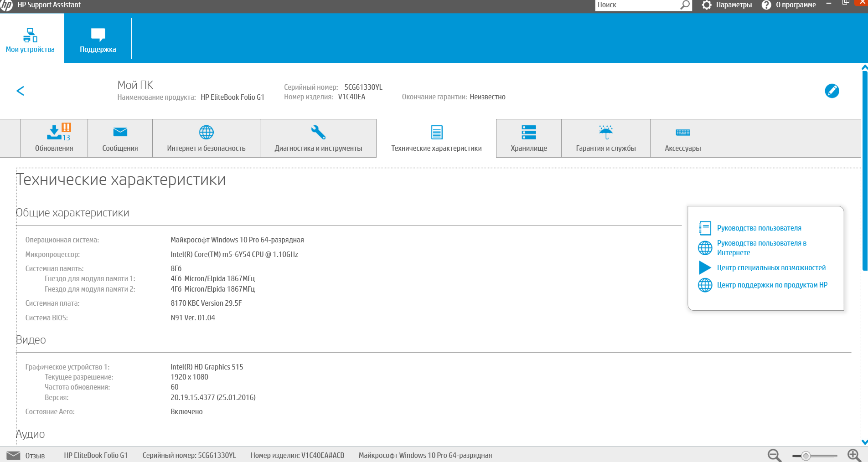Click the Аудио section heading
868x462 pixels.
pos(30,434)
